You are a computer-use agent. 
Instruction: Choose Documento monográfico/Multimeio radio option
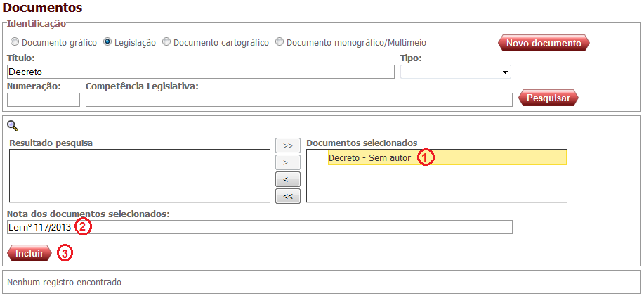[280, 42]
